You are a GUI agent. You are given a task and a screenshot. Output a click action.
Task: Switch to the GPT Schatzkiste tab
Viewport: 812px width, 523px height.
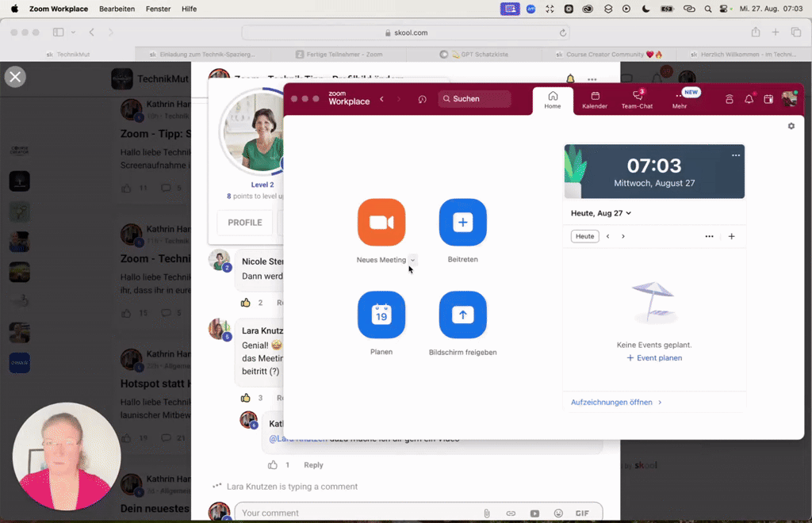[473, 55]
